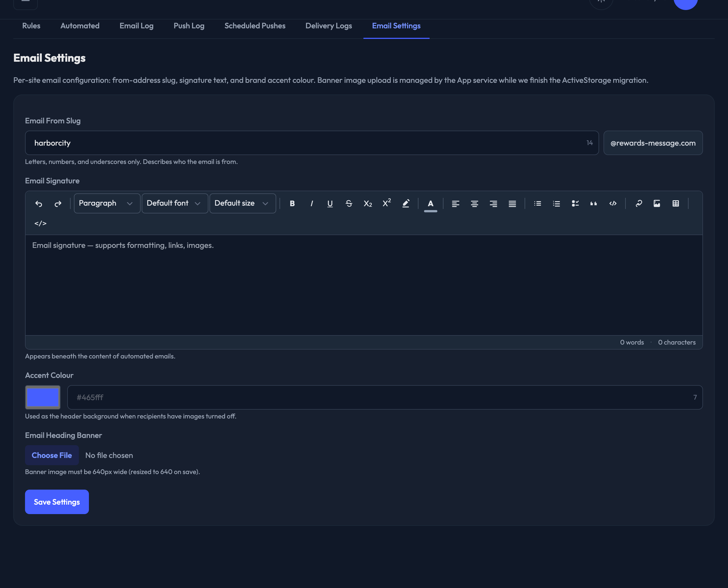
Task: Click the '0 words' counter
Action: click(x=632, y=342)
